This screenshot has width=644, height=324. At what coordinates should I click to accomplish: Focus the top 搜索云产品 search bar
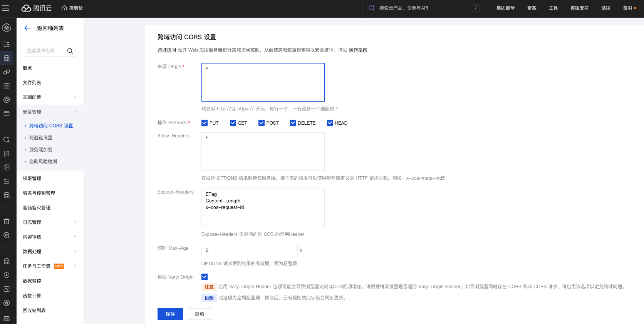coord(424,8)
